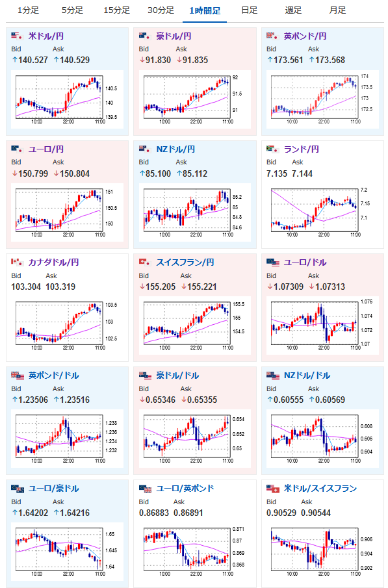Click the NZドル/ドル candlestick chart
This screenshot has height=588, width=388.
pos(322,439)
